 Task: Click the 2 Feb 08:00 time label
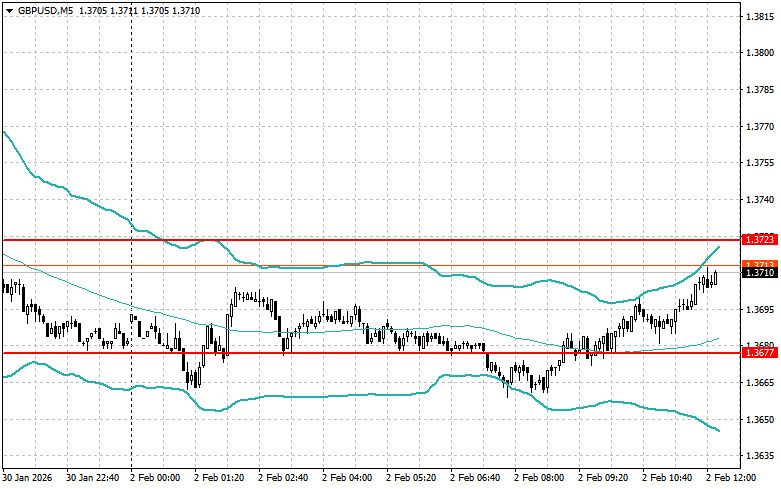(539, 478)
